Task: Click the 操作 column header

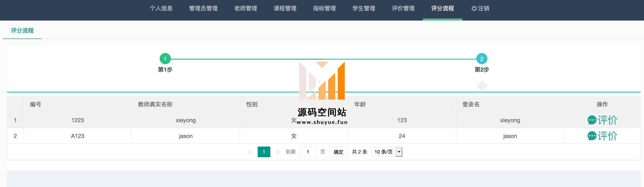Action: tap(602, 104)
